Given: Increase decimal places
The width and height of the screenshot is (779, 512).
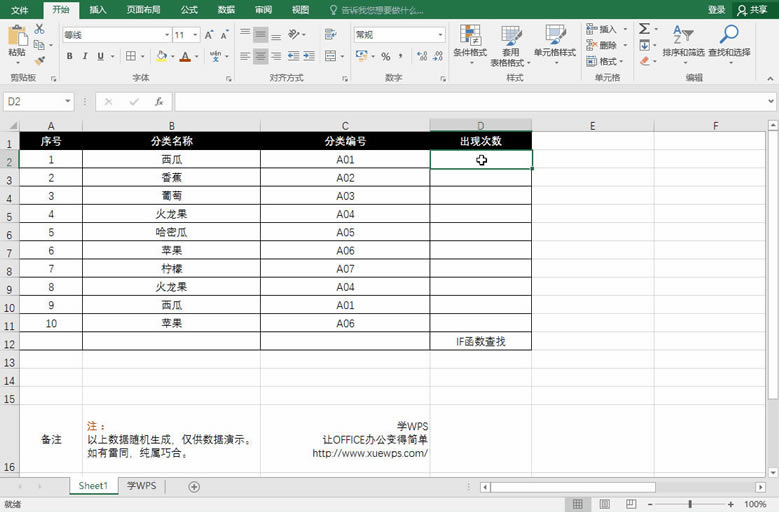Looking at the screenshot, I should point(422,56).
